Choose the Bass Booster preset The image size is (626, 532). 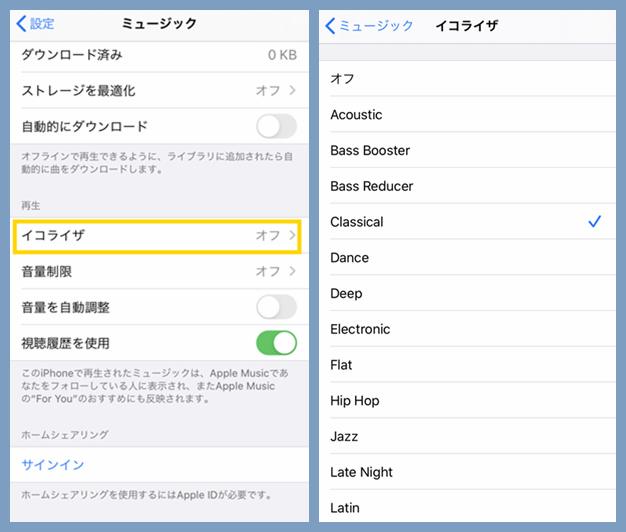tap(467, 150)
